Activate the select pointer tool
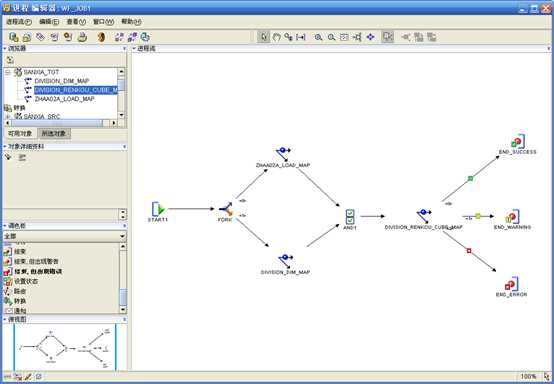Screen dimensions: 554x384 (x=264, y=37)
